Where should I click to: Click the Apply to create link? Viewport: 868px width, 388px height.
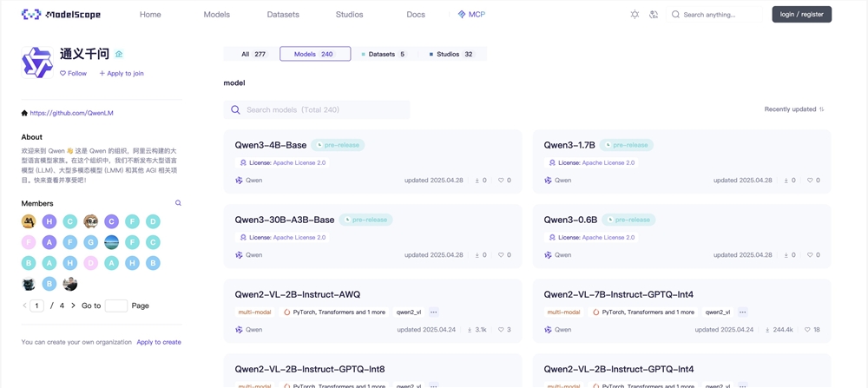point(159,342)
